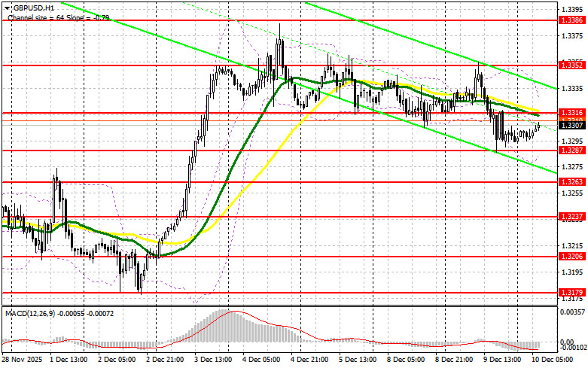Click the MACD scale value 0.00
The height and width of the screenshot is (368, 588).
(568, 342)
